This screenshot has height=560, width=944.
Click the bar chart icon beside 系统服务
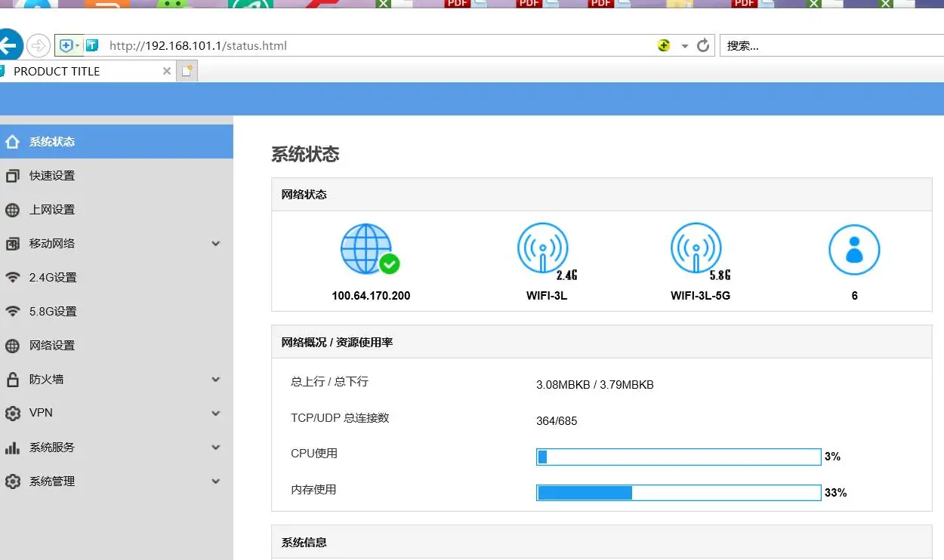click(x=12, y=448)
